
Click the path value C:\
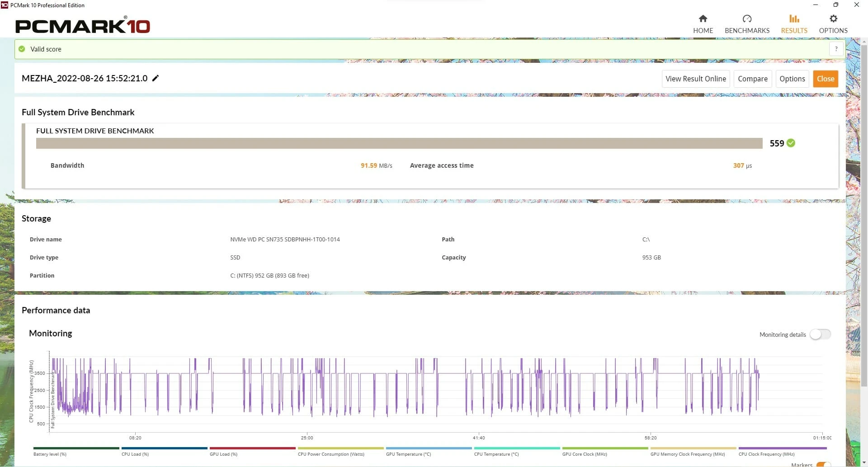pos(646,239)
